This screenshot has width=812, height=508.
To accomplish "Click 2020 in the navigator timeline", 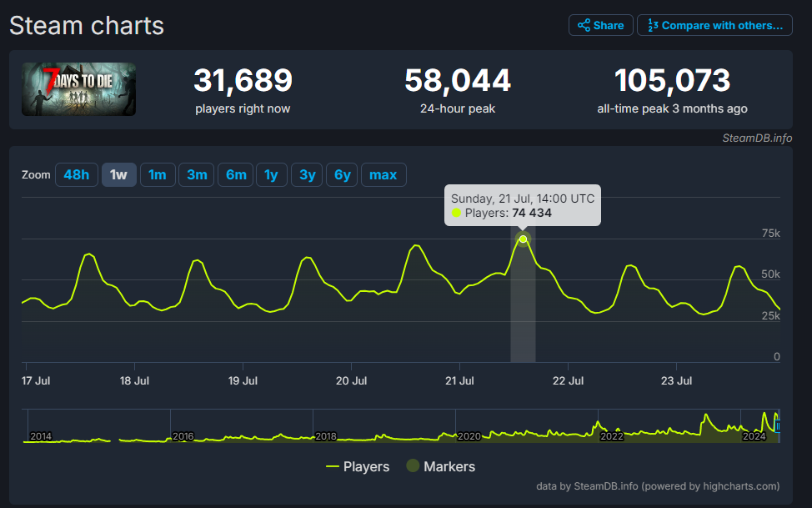I will [x=469, y=436].
